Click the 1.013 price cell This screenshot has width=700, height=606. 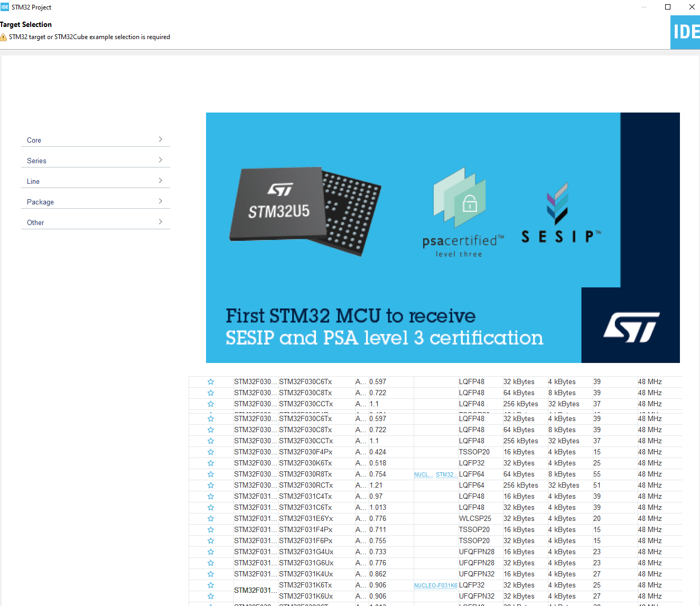[378, 507]
